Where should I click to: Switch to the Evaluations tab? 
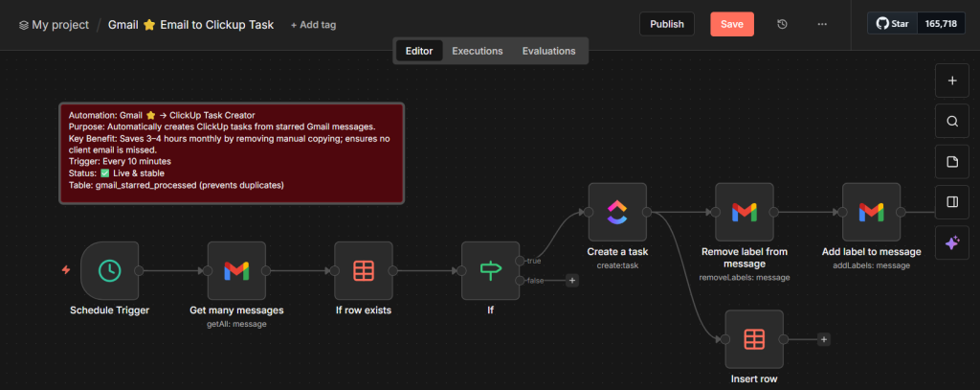[548, 51]
